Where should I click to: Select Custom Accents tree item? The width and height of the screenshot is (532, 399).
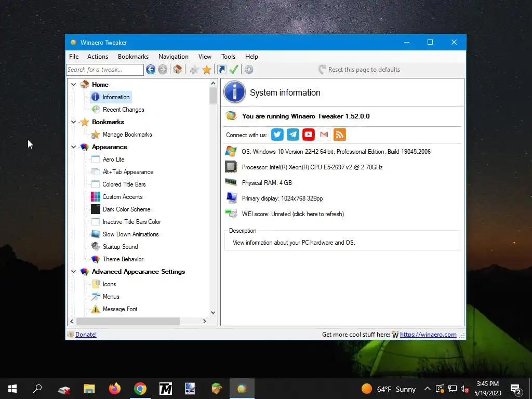pos(123,197)
